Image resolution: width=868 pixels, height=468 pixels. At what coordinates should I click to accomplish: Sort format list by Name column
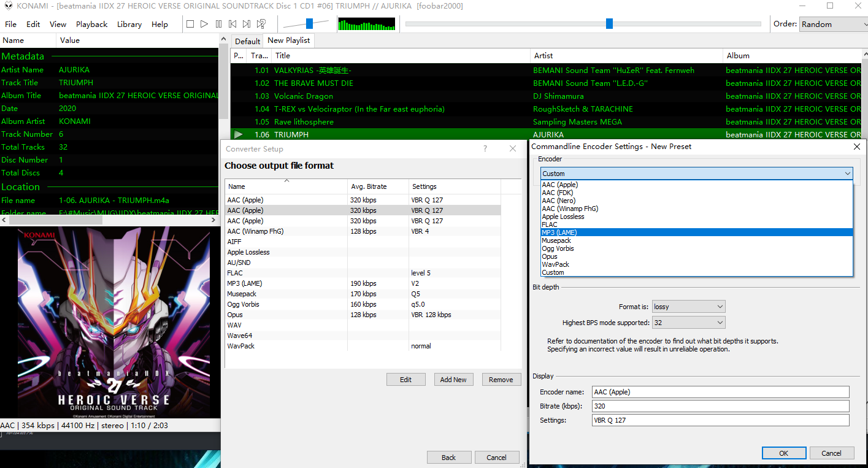[286, 186]
